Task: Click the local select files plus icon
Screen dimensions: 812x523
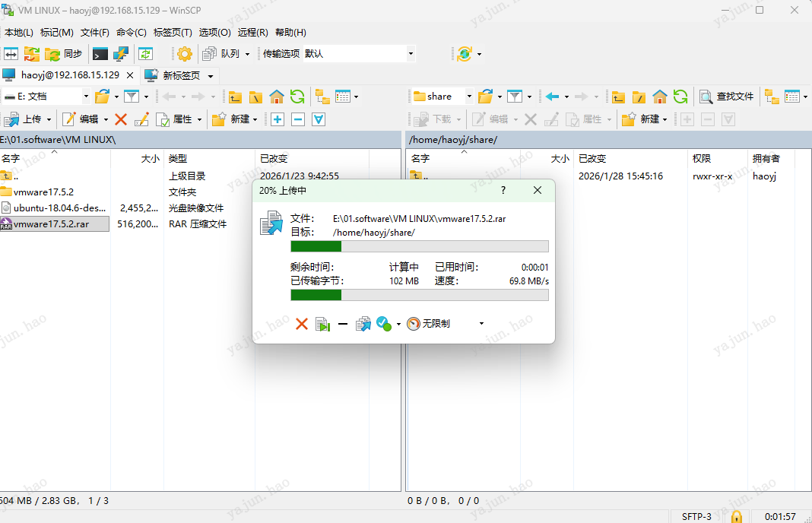Action: [x=278, y=119]
